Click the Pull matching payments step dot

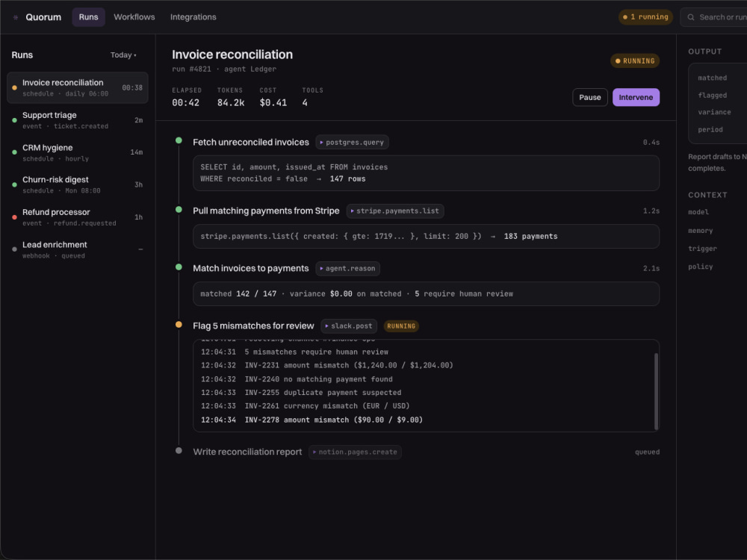point(179,210)
